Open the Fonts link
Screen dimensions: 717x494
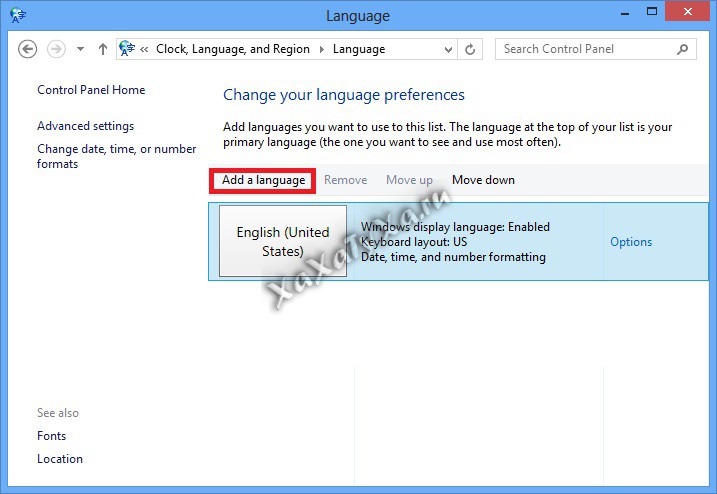pos(52,435)
